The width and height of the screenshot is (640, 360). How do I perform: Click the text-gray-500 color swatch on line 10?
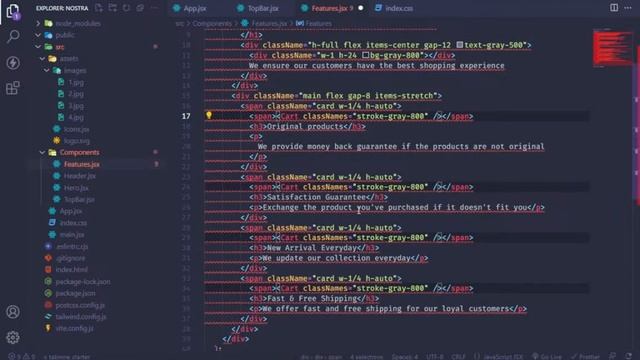460,45
